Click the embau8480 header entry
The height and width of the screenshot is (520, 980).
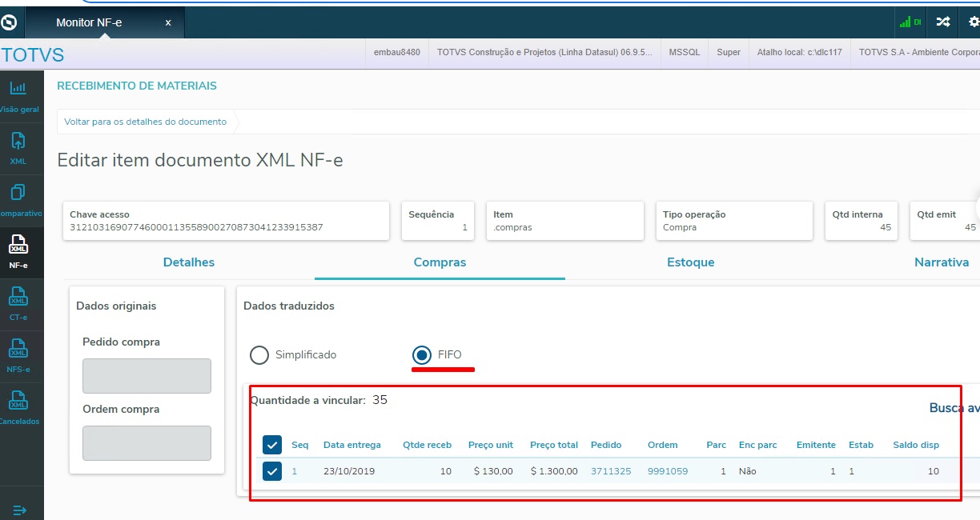396,52
